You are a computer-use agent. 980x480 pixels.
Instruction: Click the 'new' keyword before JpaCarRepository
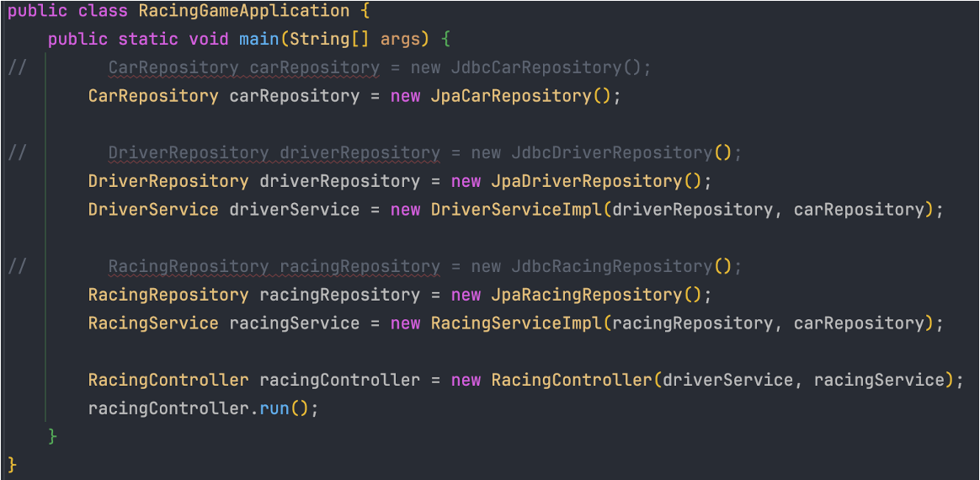coord(406,96)
